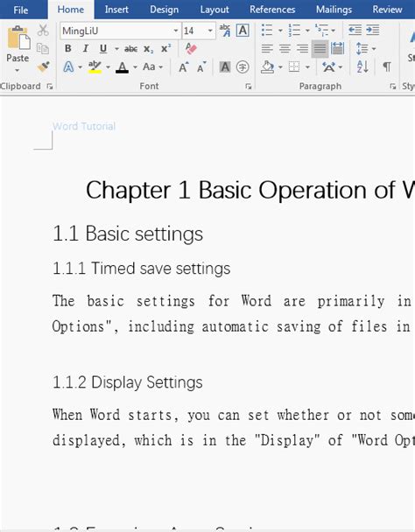This screenshot has width=415, height=532.
Task: Switch to the Insert tab
Action: pyautogui.click(x=116, y=10)
